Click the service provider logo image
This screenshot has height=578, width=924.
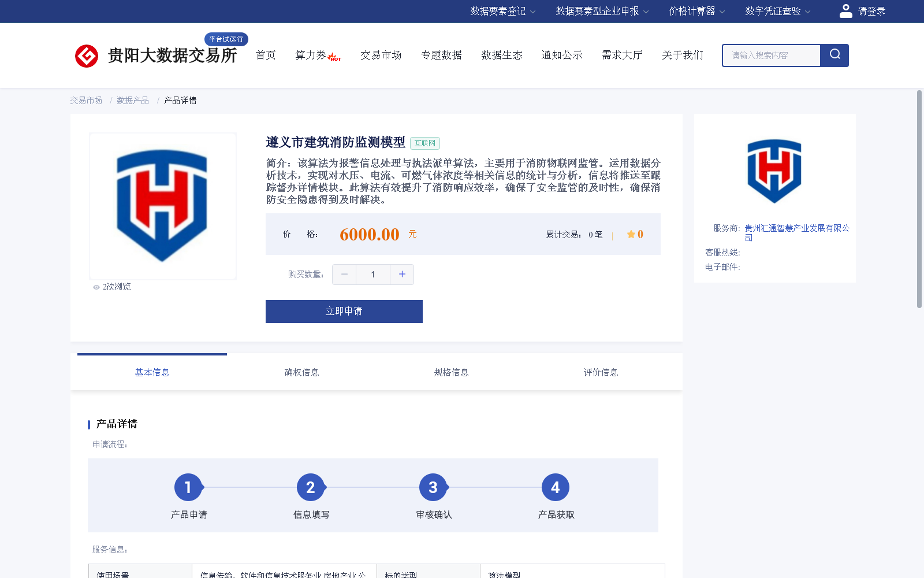[774, 171]
